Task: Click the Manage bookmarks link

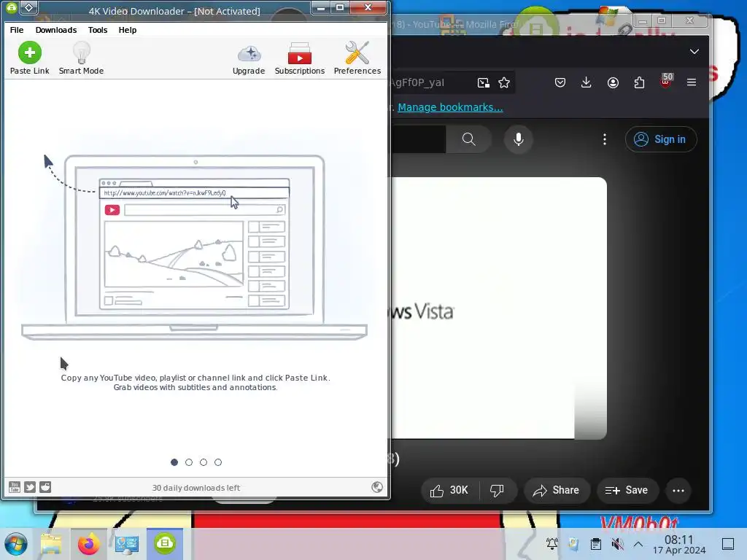Action: pos(450,107)
